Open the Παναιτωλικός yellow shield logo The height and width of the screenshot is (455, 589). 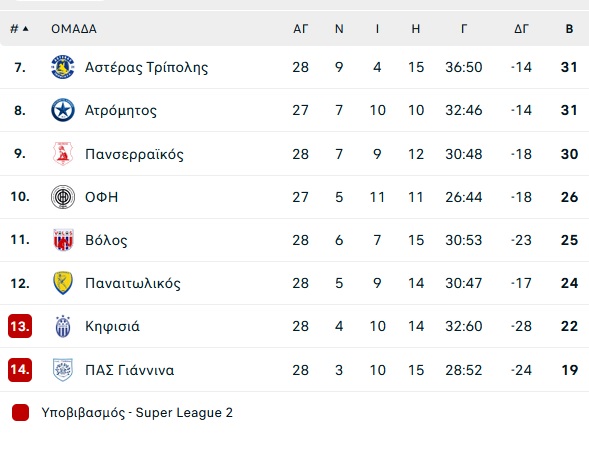click(x=63, y=283)
